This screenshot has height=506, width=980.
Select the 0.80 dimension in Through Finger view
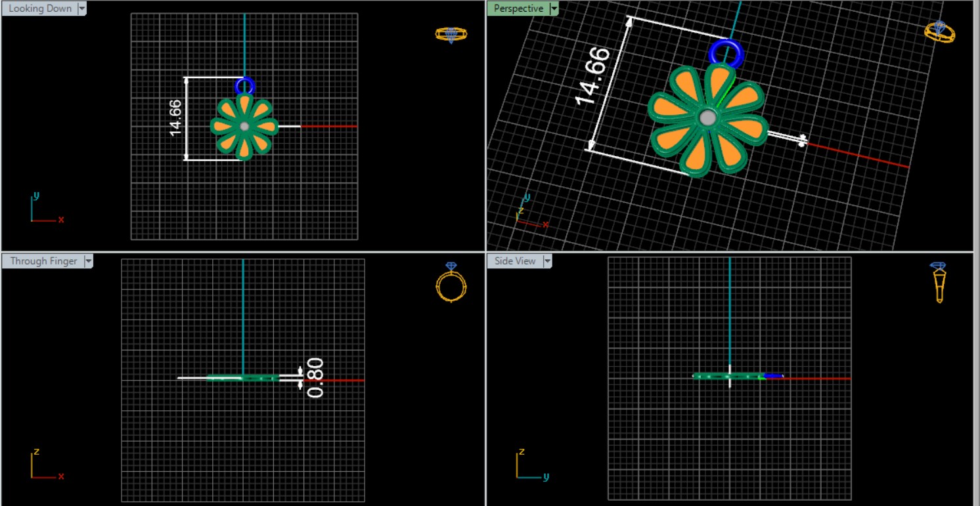(x=315, y=377)
